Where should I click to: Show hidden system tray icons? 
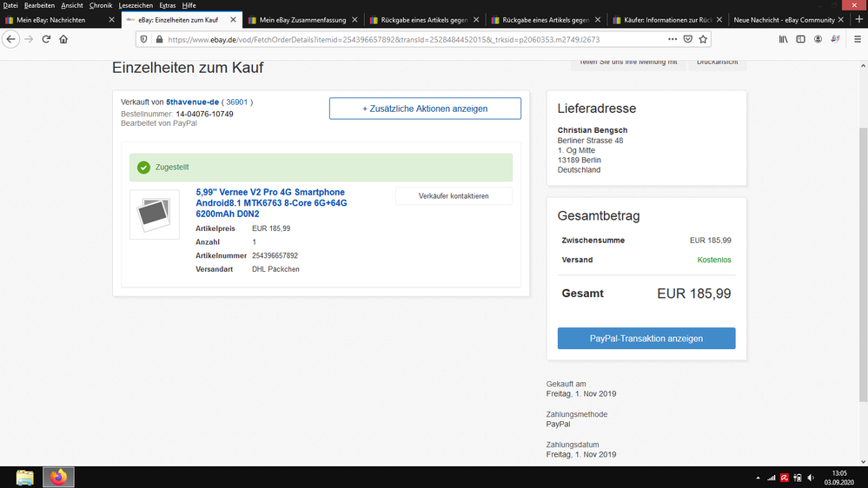pyautogui.click(x=758, y=478)
